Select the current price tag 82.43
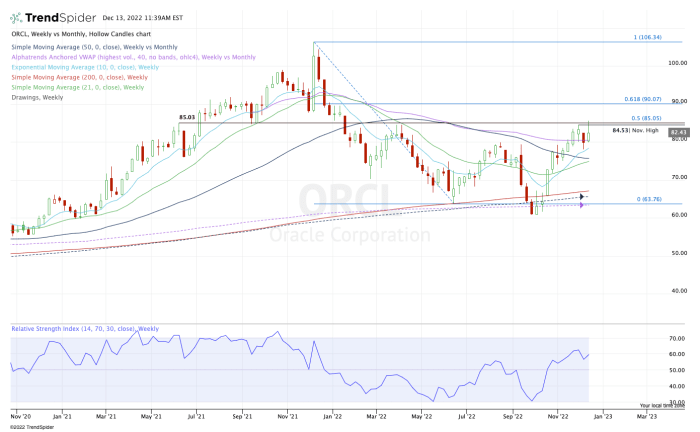Screen dimensions: 700x432 coord(678,130)
